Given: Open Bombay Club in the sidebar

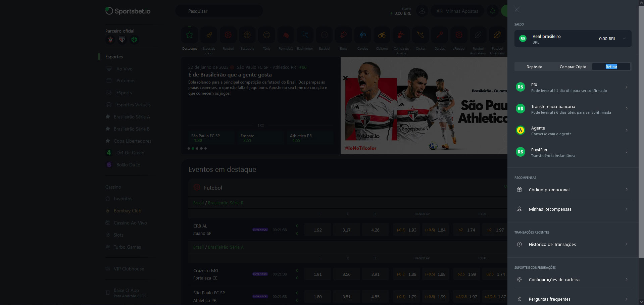Looking at the screenshot, I should pos(128,211).
